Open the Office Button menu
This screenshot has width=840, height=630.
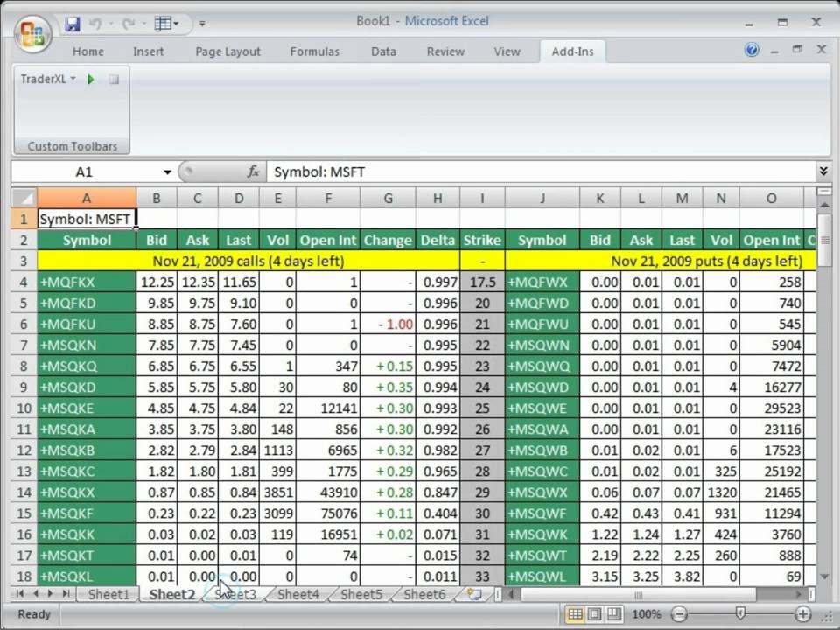point(32,33)
